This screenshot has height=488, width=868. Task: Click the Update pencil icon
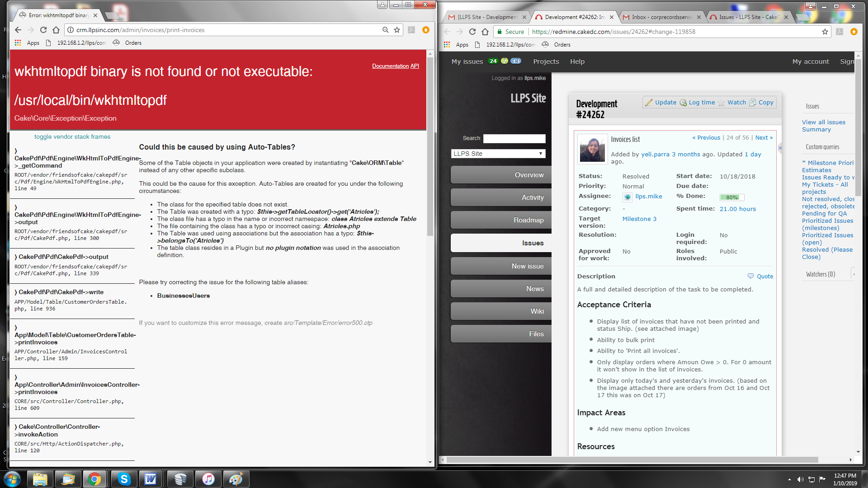(649, 103)
